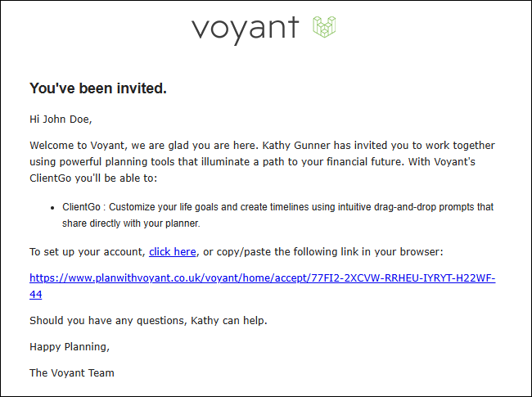Click the Voyant green cube logo icon
The image size is (532, 397).
coord(324,26)
